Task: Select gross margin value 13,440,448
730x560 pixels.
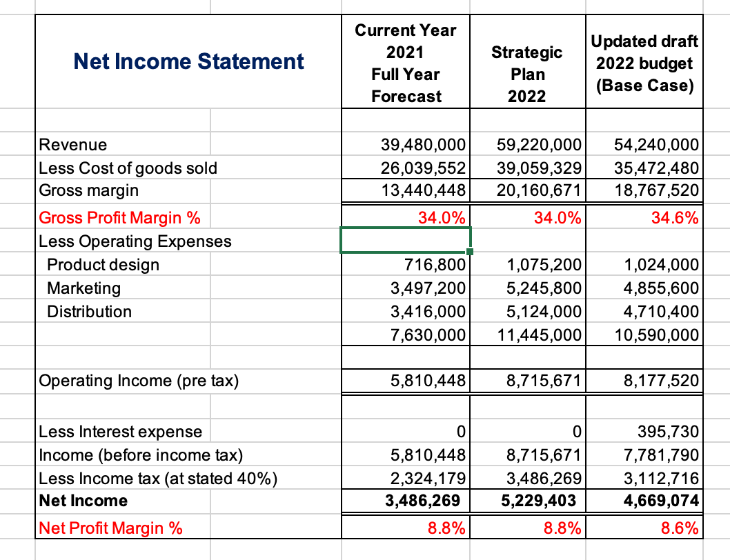Action: tap(423, 190)
